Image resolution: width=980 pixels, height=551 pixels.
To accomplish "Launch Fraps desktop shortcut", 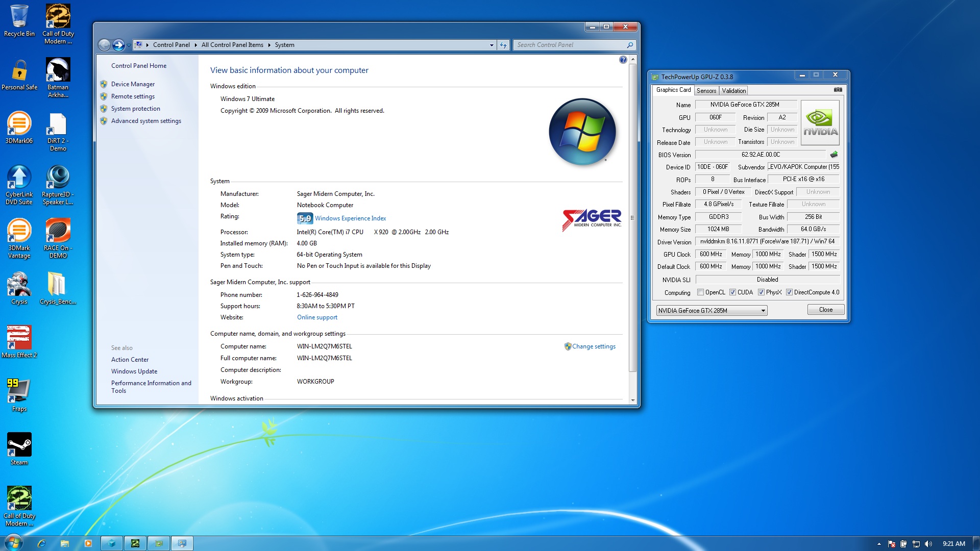I will (x=19, y=396).
